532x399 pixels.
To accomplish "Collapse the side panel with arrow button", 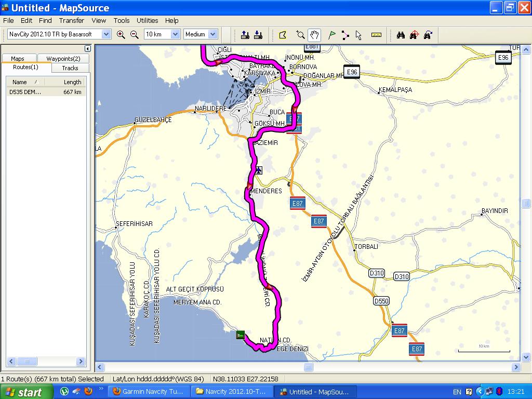I will [87, 48].
